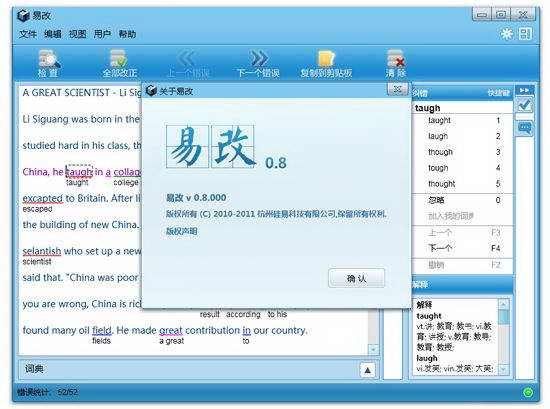Click the checkmark icon in right sidebar

click(524, 105)
